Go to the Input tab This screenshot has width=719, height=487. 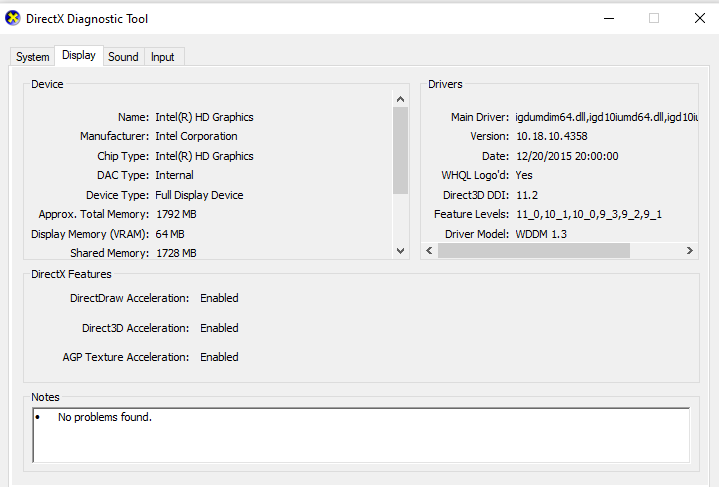pos(162,57)
